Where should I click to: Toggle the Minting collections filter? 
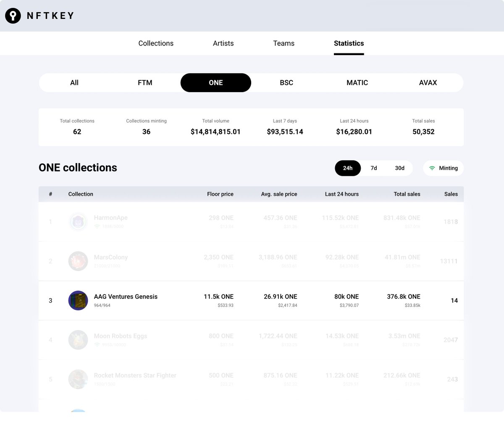coord(443,168)
